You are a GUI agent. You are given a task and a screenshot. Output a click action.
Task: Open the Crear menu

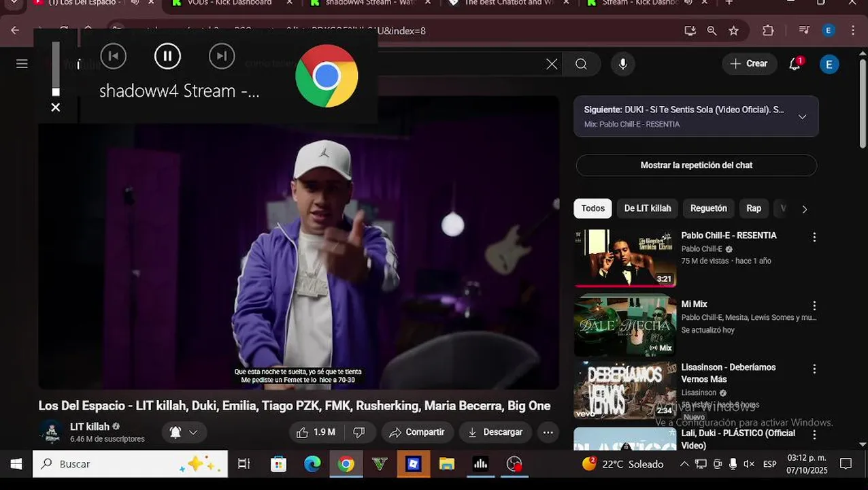pos(749,63)
